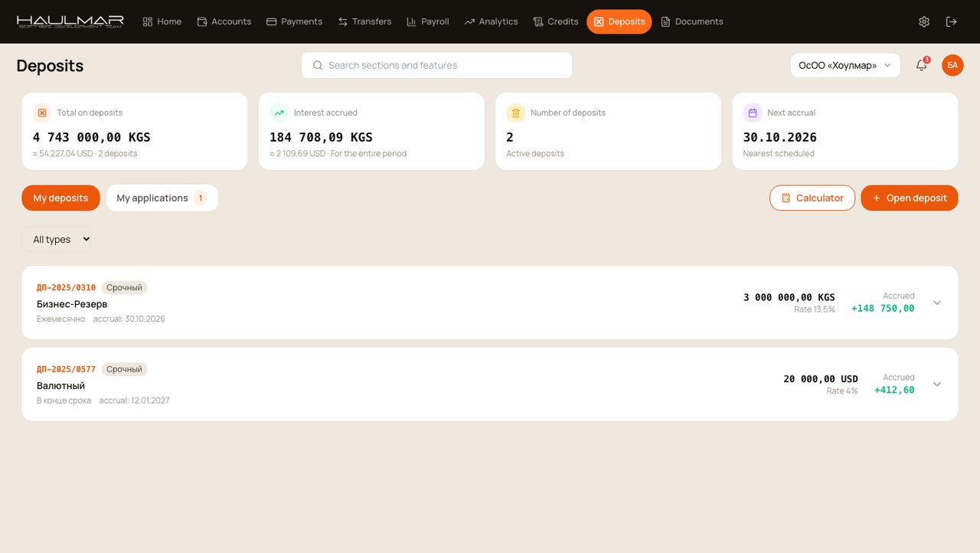980x553 pixels.
Task: Click the 3 000 000,00 KGS amount
Action: coord(789,297)
